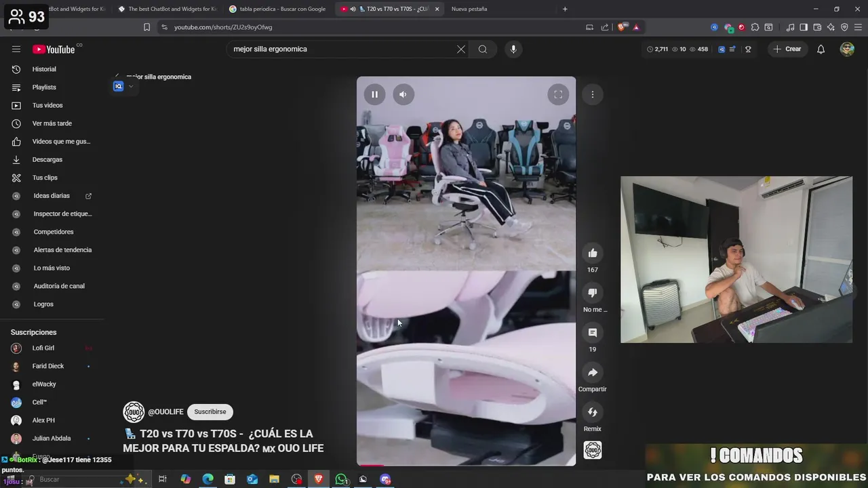
Task: Open the @OUOLIFE channel avatar
Action: (x=134, y=412)
